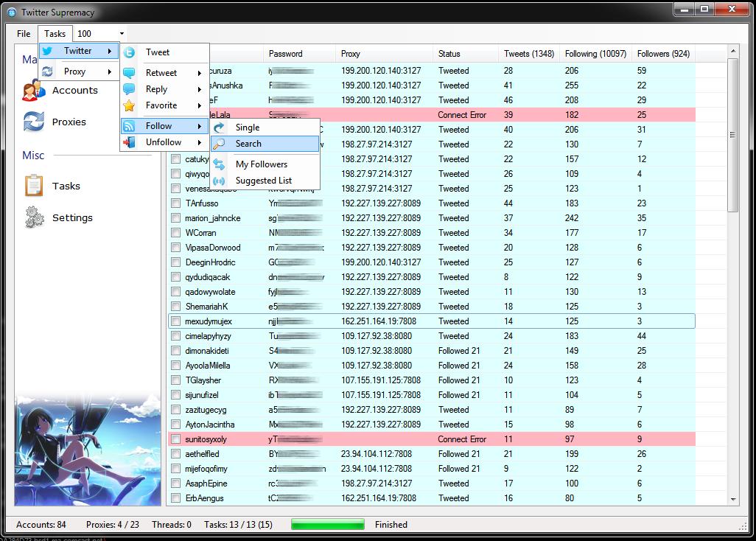Click the green progress bar

(328, 525)
